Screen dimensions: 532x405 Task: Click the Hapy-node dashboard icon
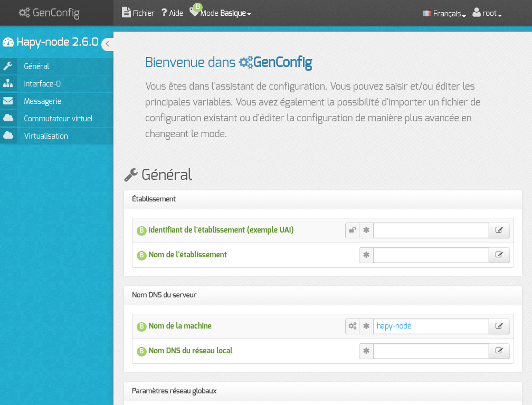coord(8,42)
